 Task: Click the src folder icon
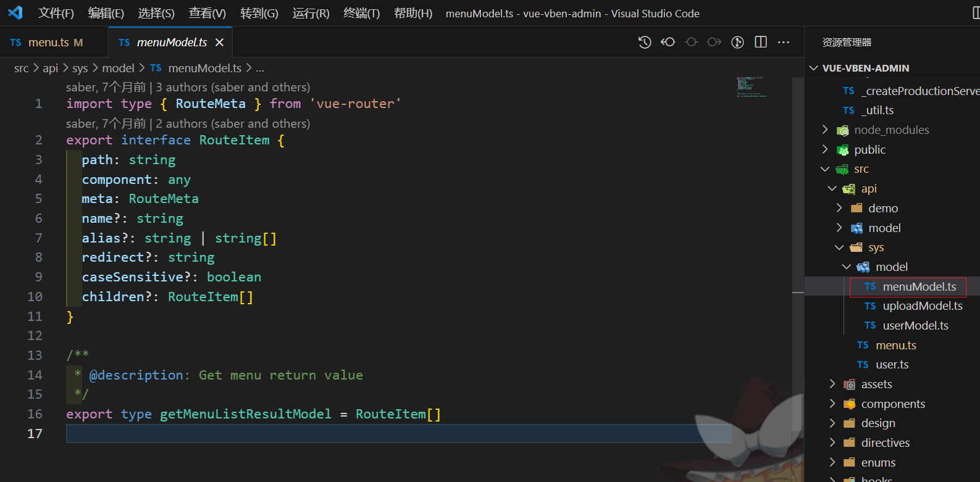(842, 169)
